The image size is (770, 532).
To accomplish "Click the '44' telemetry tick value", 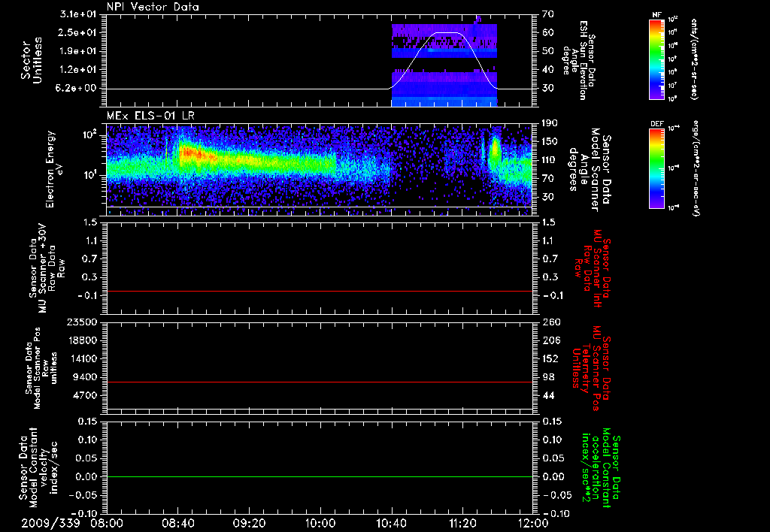I will click(548, 395).
